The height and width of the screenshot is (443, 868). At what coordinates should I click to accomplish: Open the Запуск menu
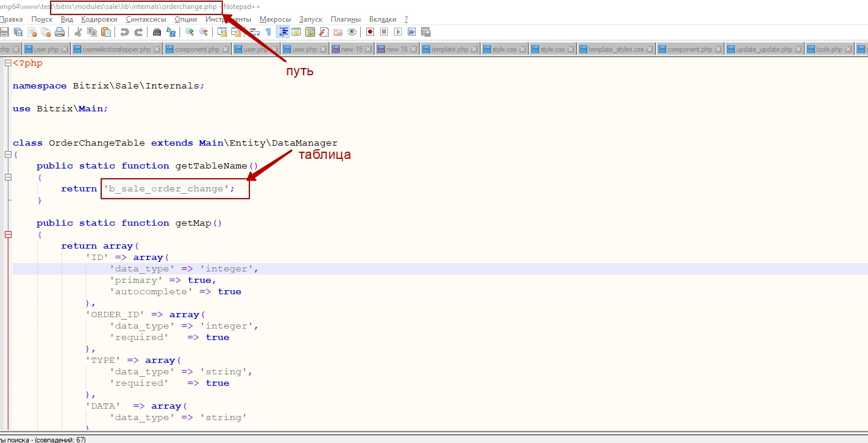coord(311,19)
